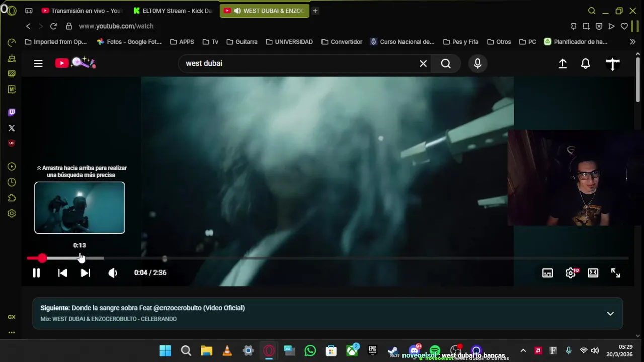Open the Convertidor bookmarks folder
The width and height of the screenshot is (644, 362).
pyautogui.click(x=342, y=42)
